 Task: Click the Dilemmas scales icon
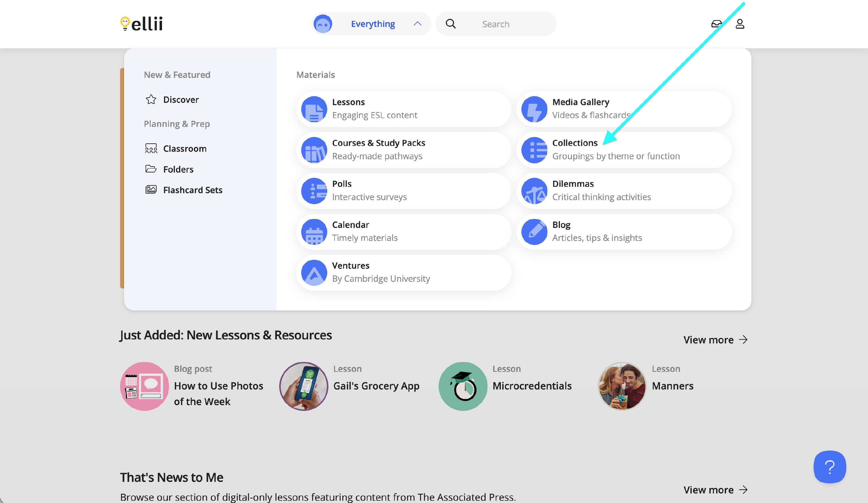point(534,191)
